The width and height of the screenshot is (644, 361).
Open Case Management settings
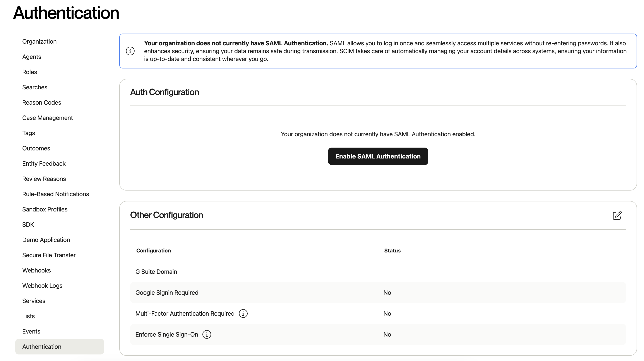[x=48, y=118]
